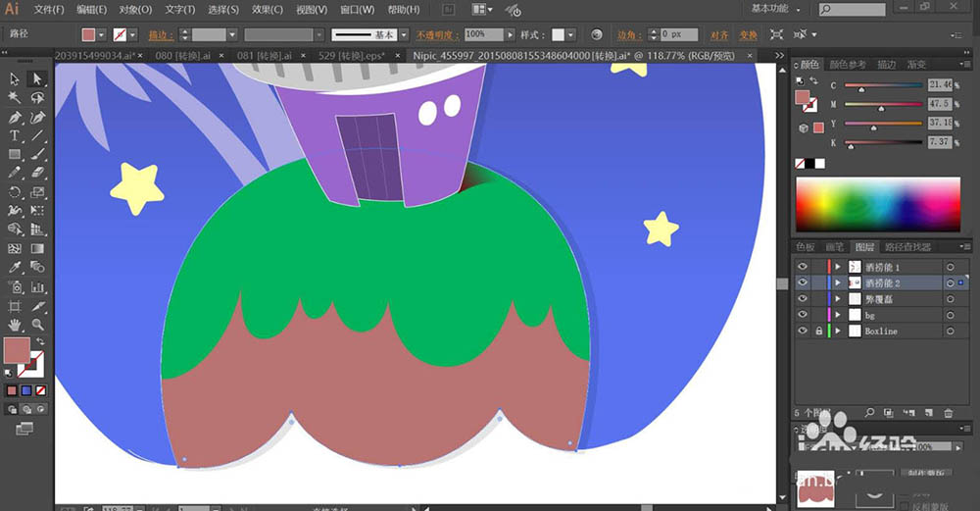
Task: Open the 基本 stroke profile dropdown
Action: pos(406,34)
